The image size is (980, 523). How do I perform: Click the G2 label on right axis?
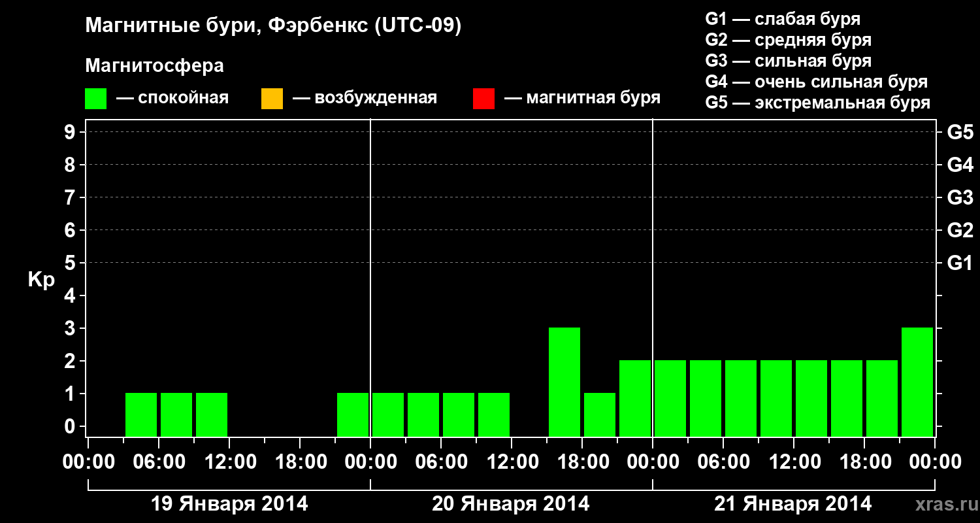tap(960, 231)
